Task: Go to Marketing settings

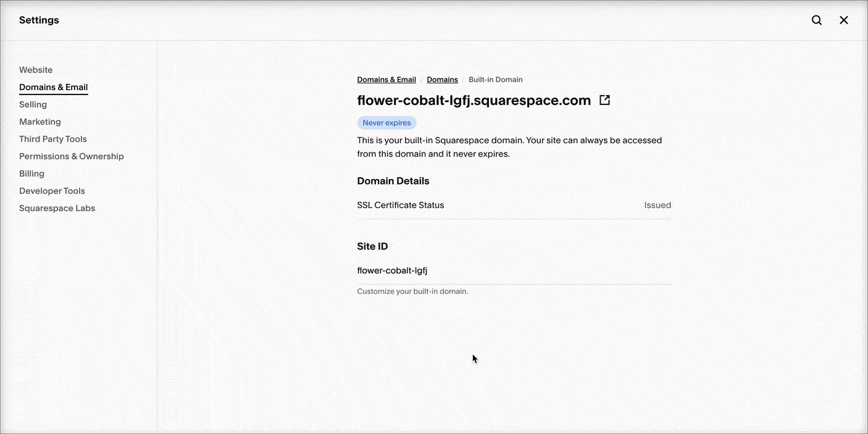Action: coord(40,122)
